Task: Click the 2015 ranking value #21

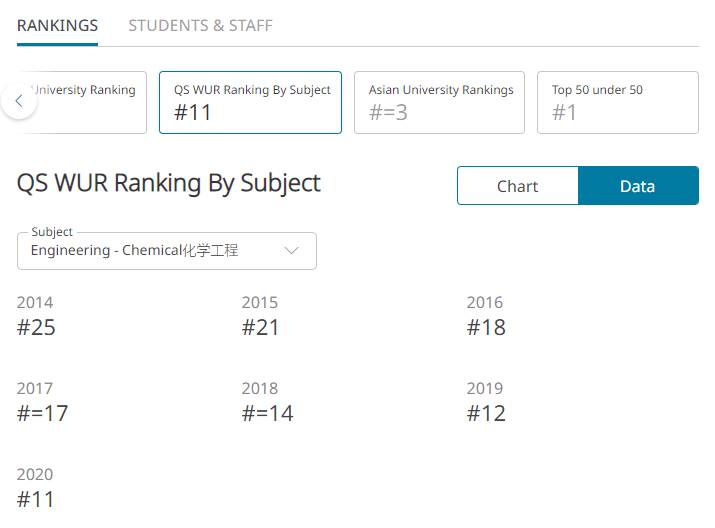Action: [x=261, y=327]
